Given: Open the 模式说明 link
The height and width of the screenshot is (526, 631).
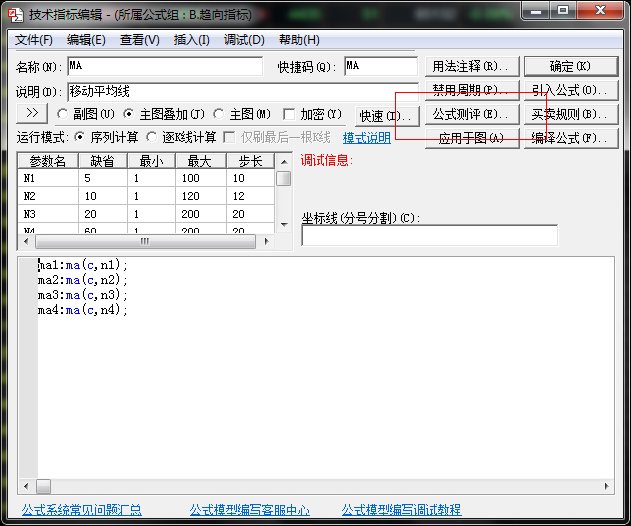Looking at the screenshot, I should point(366,138).
